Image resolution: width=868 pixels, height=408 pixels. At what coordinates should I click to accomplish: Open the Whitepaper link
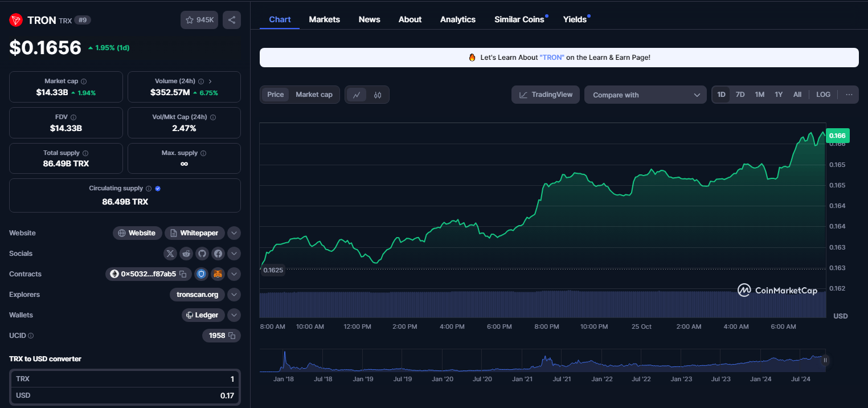click(x=194, y=233)
